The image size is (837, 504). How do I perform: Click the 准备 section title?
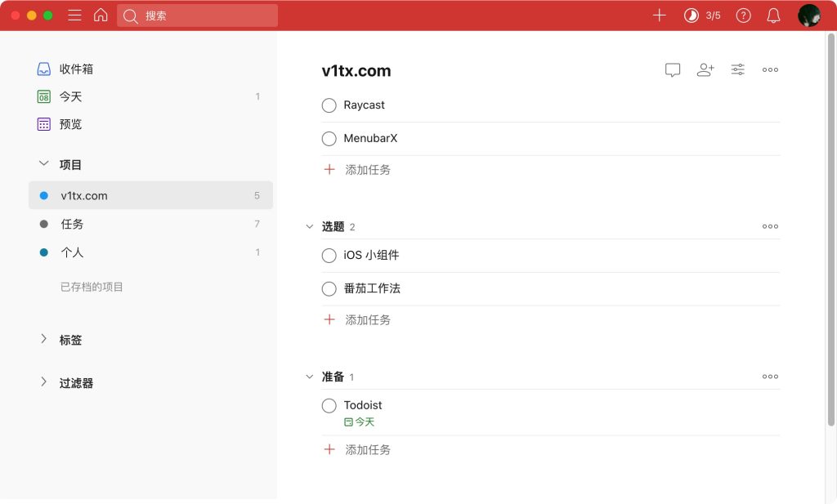[x=333, y=377]
